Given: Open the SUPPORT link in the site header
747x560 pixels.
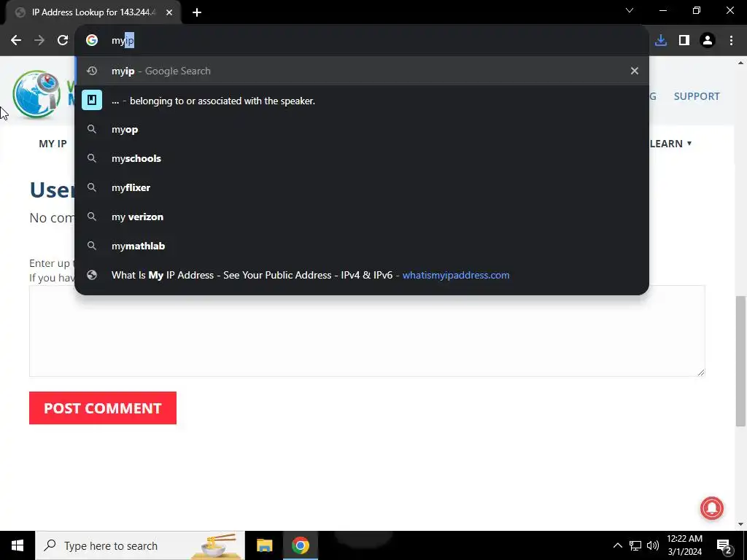Looking at the screenshot, I should click(697, 96).
